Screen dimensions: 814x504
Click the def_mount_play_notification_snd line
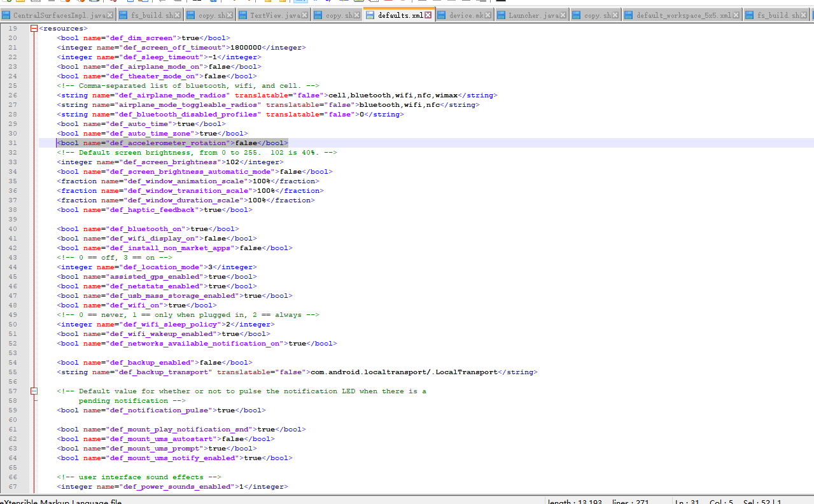tap(181, 430)
